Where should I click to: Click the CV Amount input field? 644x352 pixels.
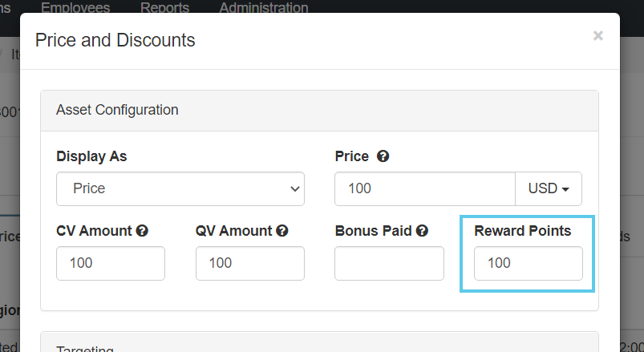coord(111,263)
